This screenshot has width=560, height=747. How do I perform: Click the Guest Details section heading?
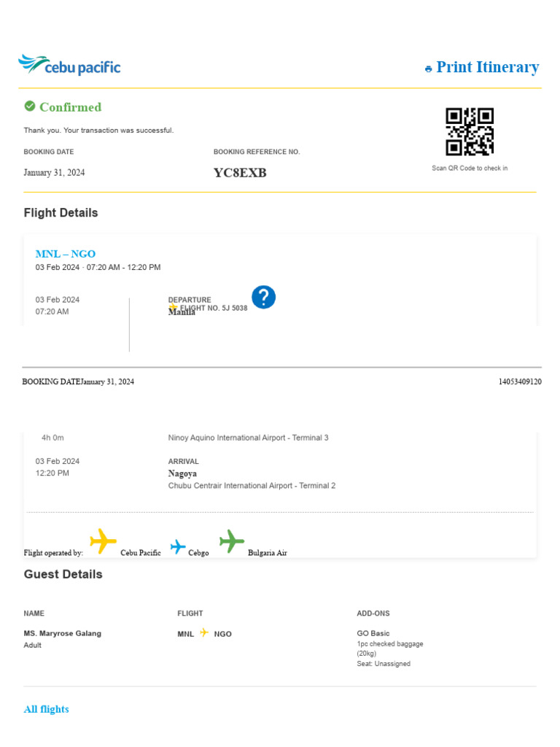pos(63,574)
